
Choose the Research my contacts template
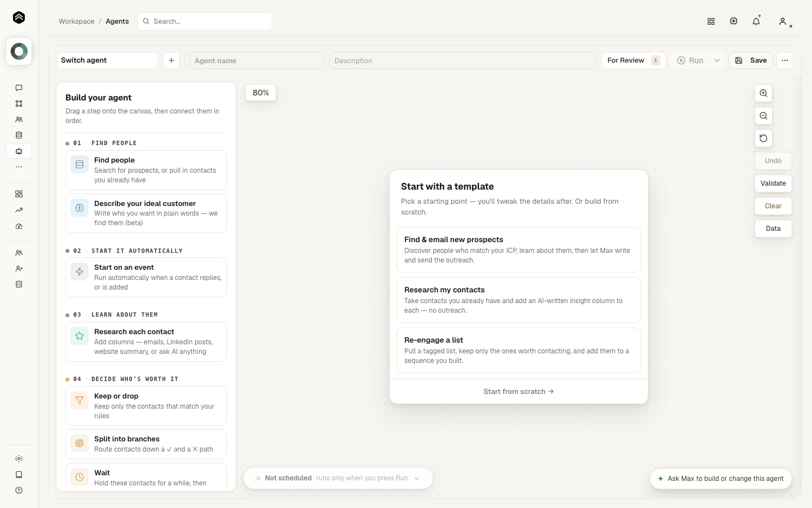519,300
